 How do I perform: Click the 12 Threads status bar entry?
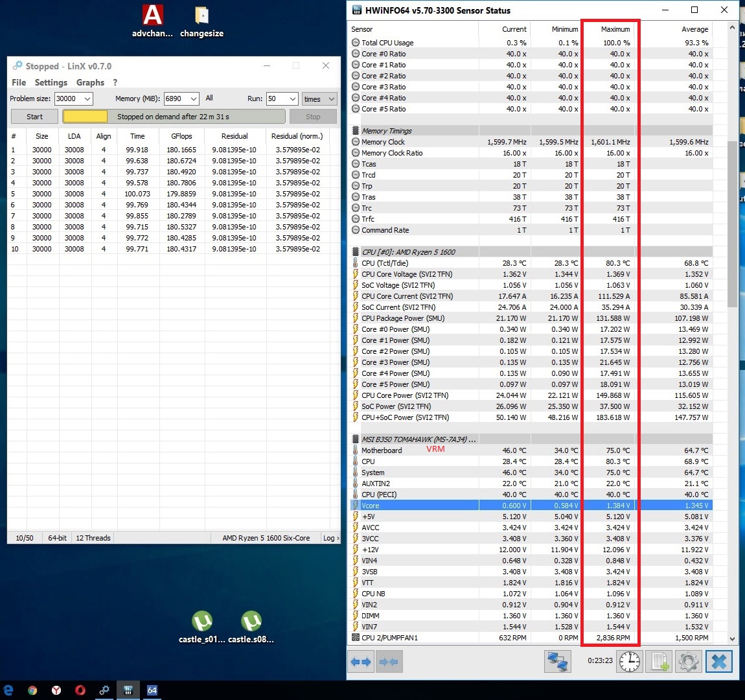[93, 538]
